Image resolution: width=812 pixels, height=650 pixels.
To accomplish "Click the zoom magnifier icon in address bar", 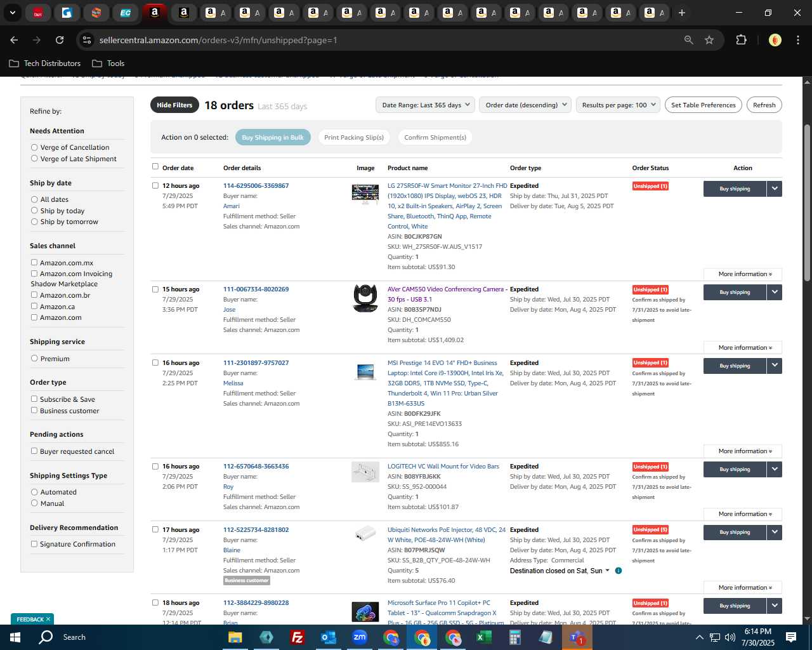I will click(x=689, y=40).
